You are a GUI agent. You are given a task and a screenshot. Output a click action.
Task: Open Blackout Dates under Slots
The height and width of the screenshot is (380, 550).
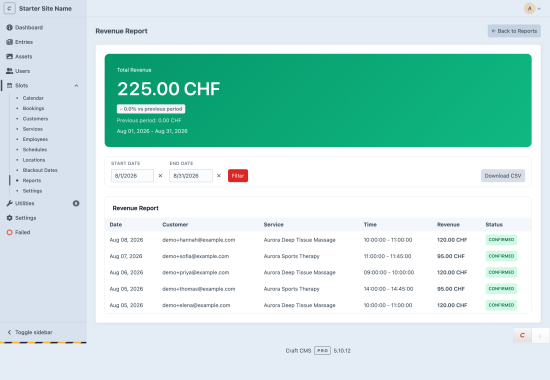click(40, 170)
